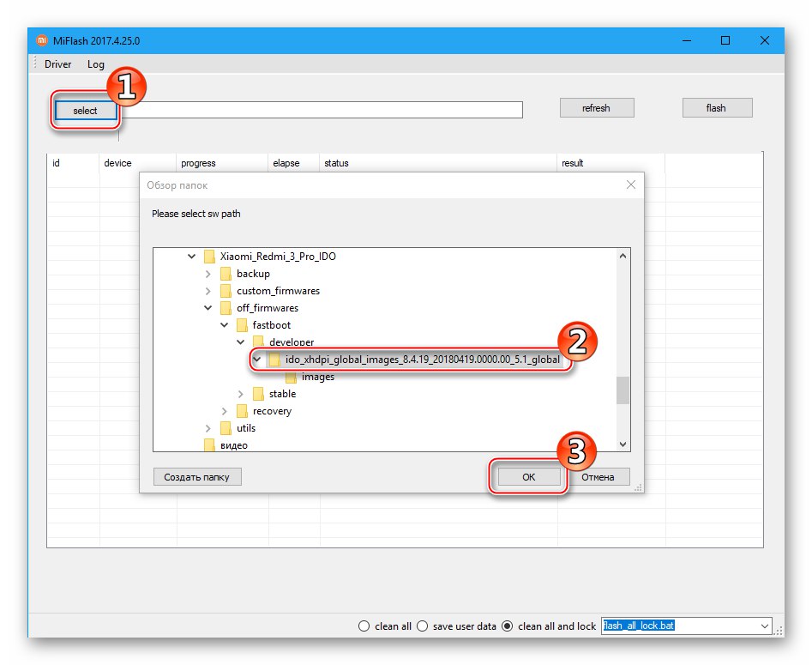Screen dimensions: 812x665
Task: Expand the recovery folder
Action: 224,411
